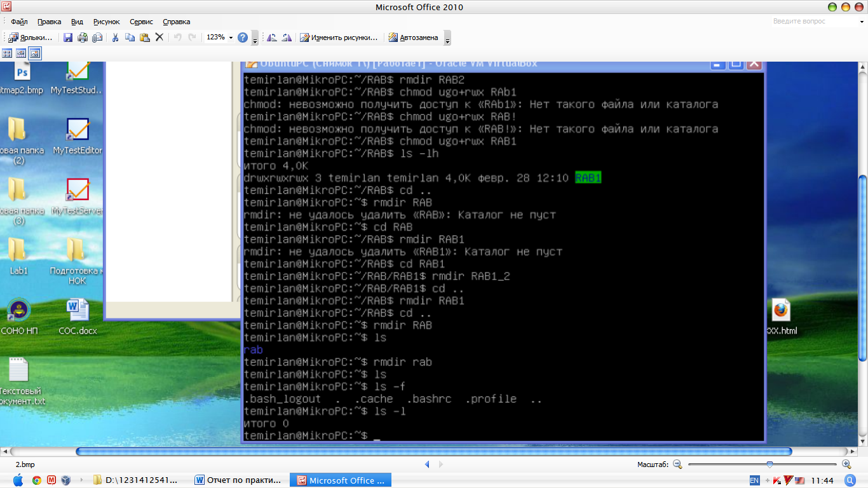Click the Copy icon

coord(130,37)
